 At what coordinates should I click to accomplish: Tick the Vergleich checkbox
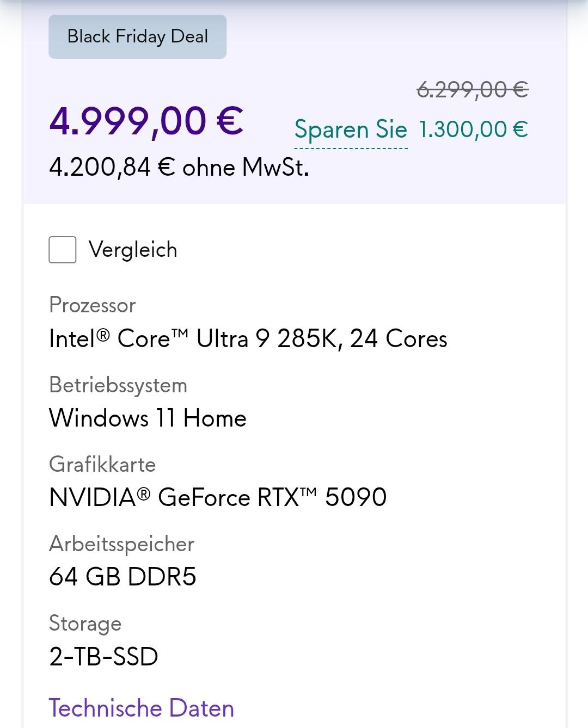tap(63, 250)
